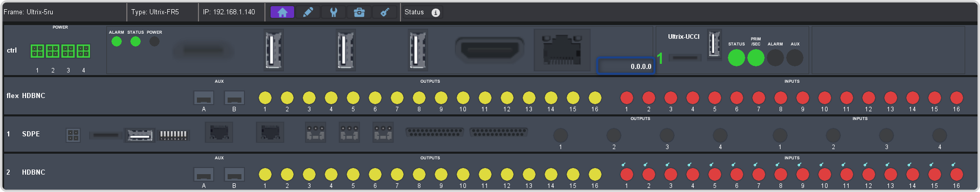The width and height of the screenshot is (980, 192).
Task: Select output 2 on slot 2 HDBNC
Action: [x=287, y=174]
